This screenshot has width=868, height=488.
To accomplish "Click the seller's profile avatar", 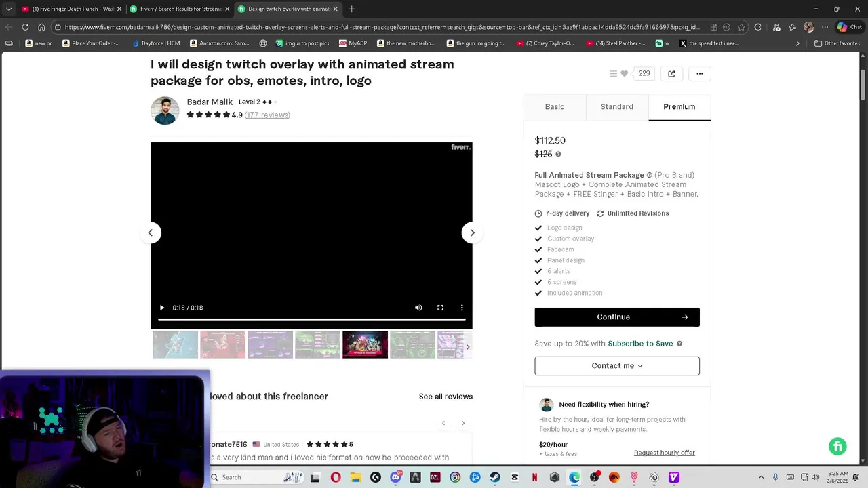I will pos(165,110).
